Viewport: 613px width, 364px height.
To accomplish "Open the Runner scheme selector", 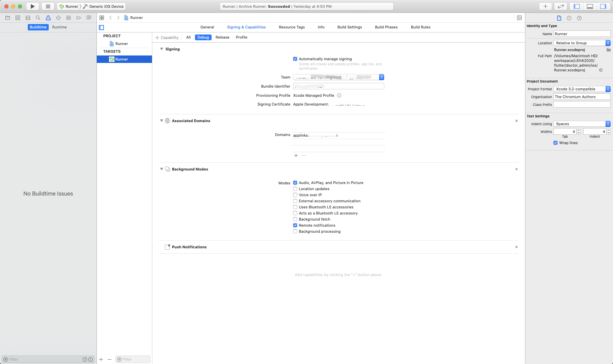I will coord(69,6).
